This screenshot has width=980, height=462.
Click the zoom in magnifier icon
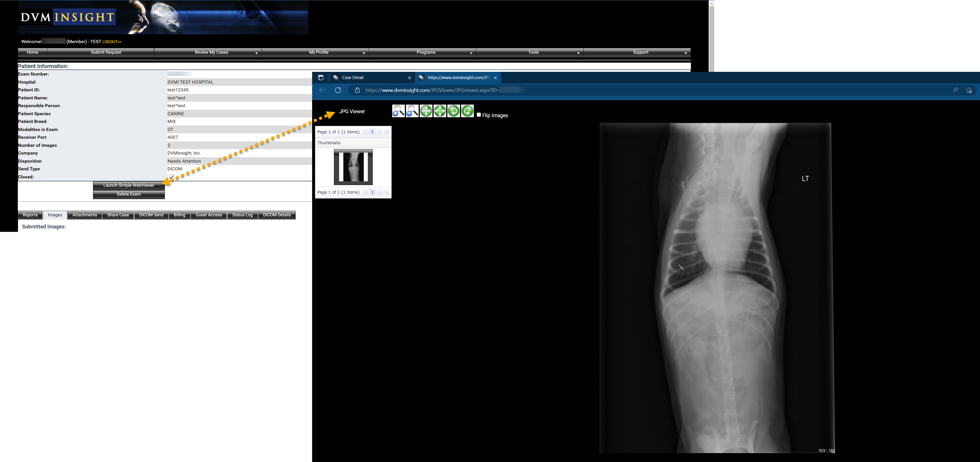coord(398,111)
